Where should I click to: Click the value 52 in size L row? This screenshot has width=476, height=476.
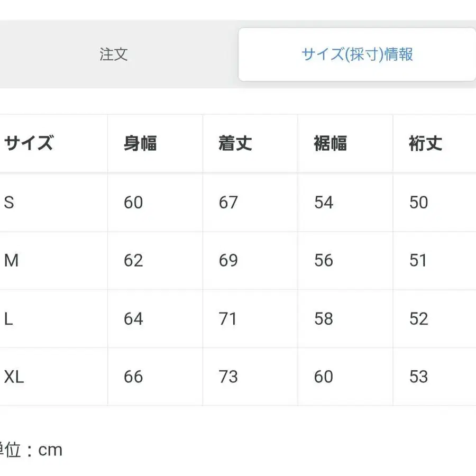(x=418, y=319)
